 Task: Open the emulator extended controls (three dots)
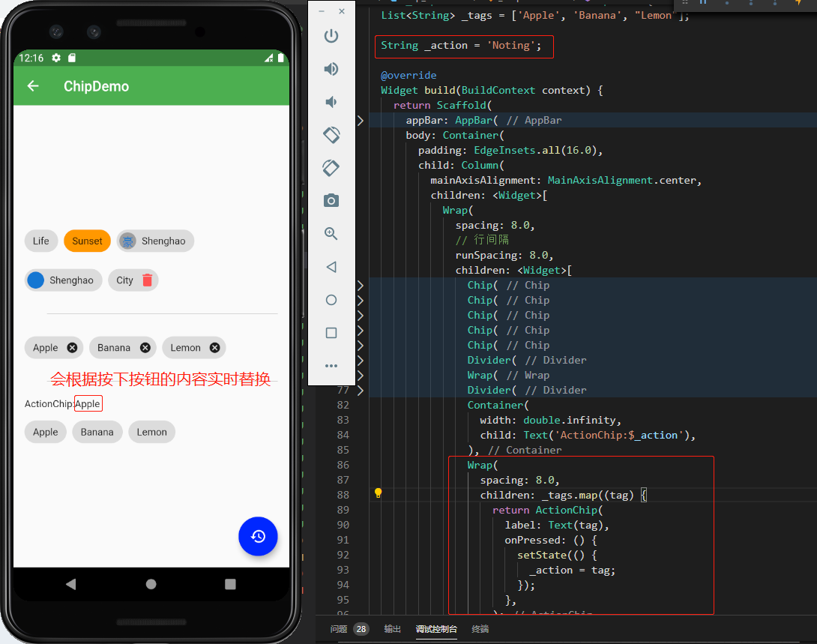[x=331, y=366]
